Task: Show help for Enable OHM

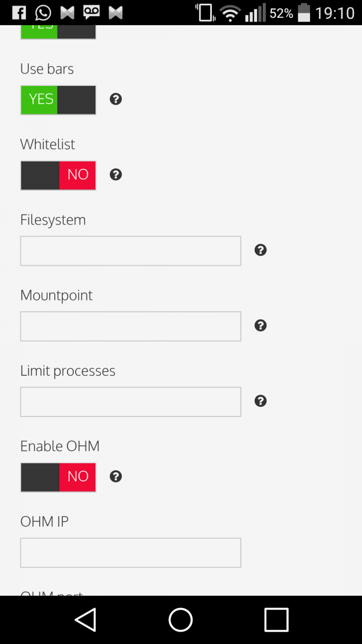Action: (x=116, y=477)
